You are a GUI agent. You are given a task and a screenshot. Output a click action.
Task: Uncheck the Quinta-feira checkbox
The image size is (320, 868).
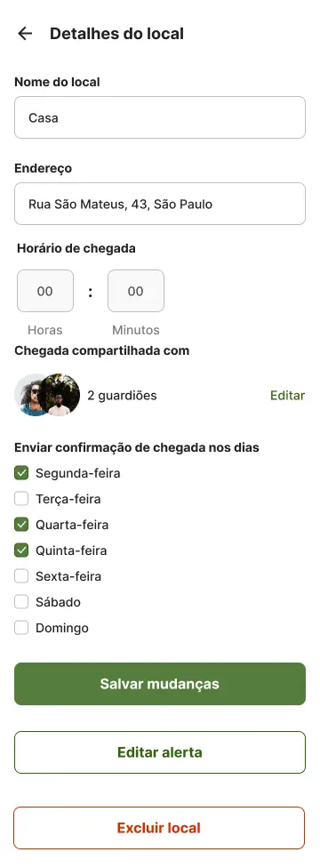[x=21, y=551]
